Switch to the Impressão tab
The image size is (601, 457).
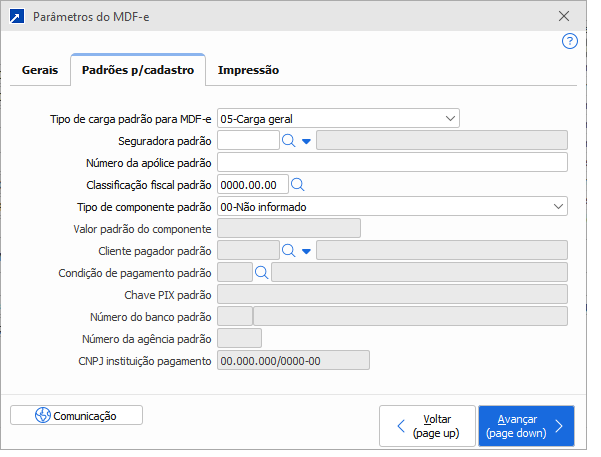point(248,70)
